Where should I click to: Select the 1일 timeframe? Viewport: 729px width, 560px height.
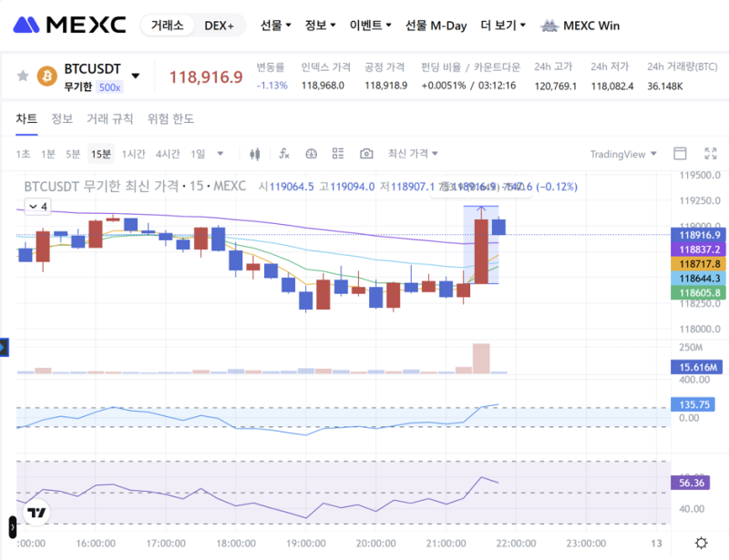point(198,154)
